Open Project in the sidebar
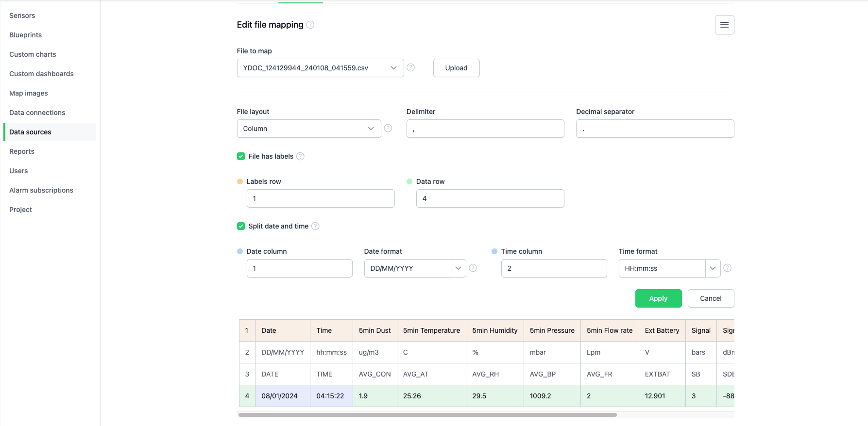 pyautogui.click(x=20, y=210)
